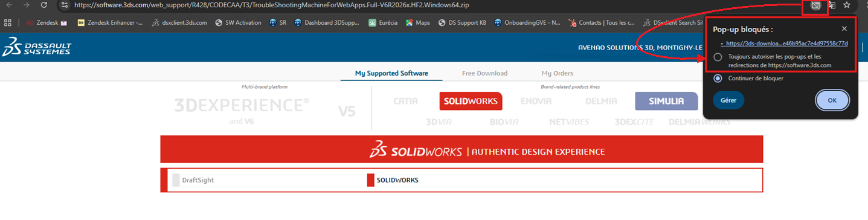Reload the page with the refresh icon

[x=44, y=5]
